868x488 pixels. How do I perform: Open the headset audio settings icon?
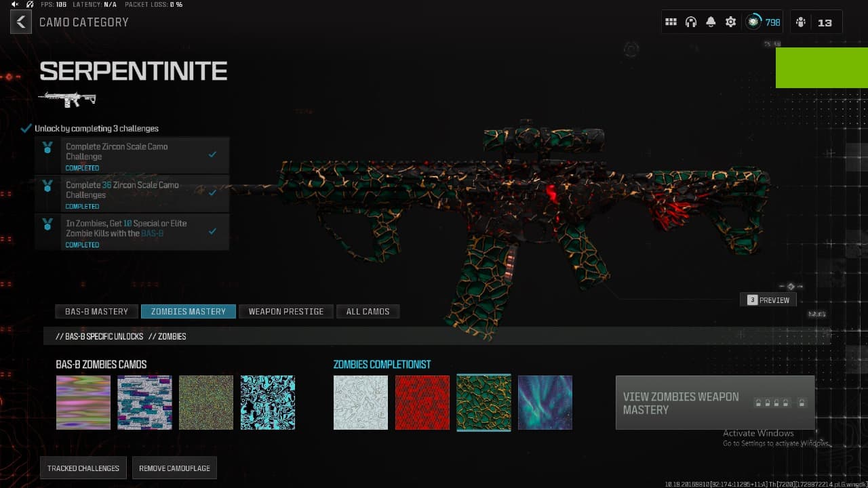(x=691, y=22)
